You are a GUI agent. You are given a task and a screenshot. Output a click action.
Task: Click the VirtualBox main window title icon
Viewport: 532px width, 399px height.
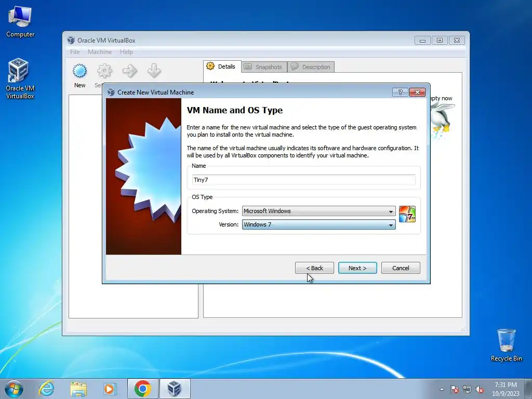click(71, 40)
